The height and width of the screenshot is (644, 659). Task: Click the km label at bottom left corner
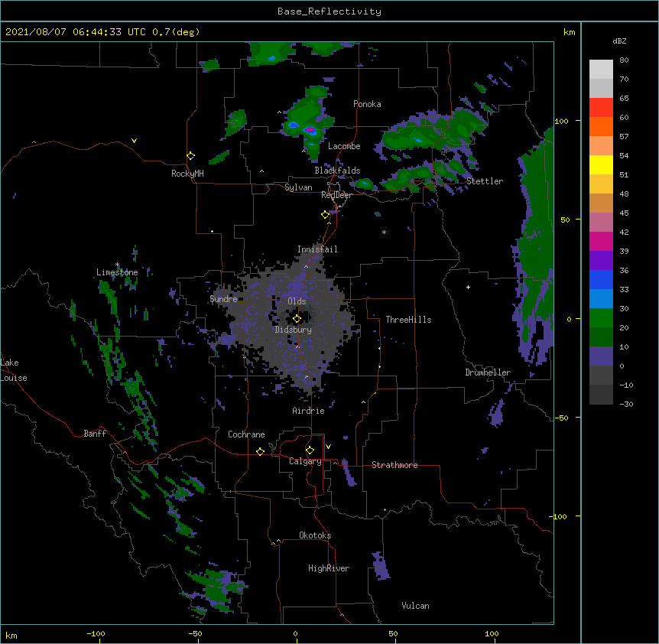[11, 635]
